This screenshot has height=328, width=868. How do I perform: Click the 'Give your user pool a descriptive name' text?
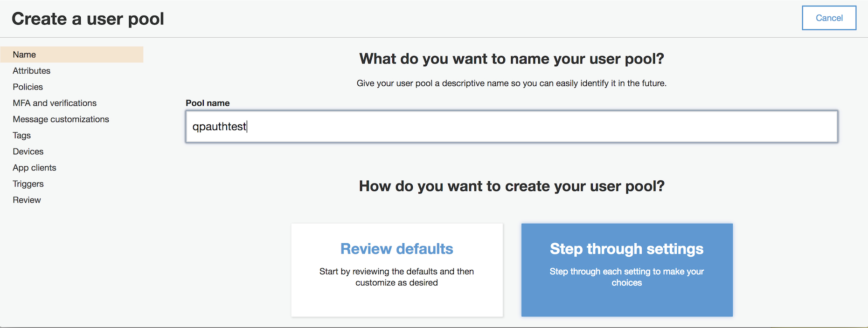(x=512, y=83)
